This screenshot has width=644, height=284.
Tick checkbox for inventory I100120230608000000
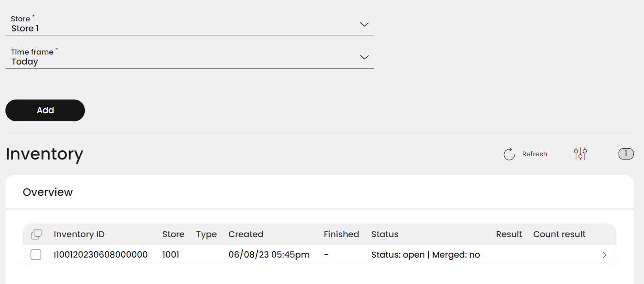(x=36, y=255)
